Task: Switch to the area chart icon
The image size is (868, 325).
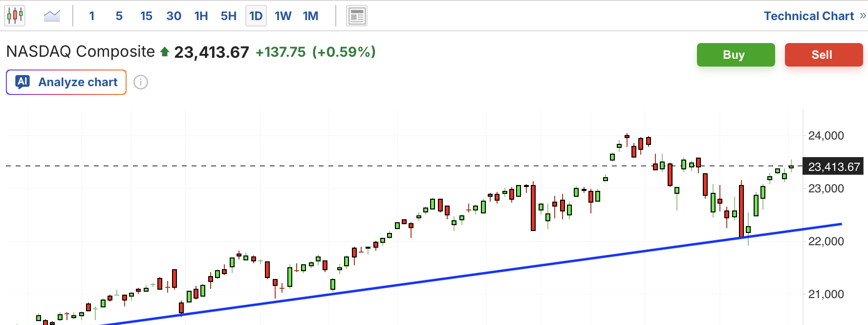Action: coord(52,16)
